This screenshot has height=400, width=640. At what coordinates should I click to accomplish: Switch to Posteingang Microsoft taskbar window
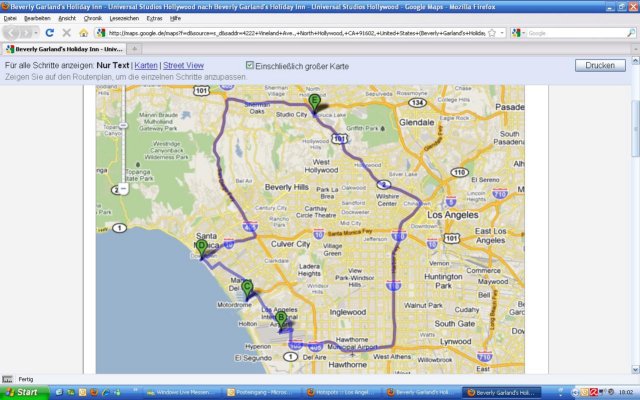[x=262, y=393]
